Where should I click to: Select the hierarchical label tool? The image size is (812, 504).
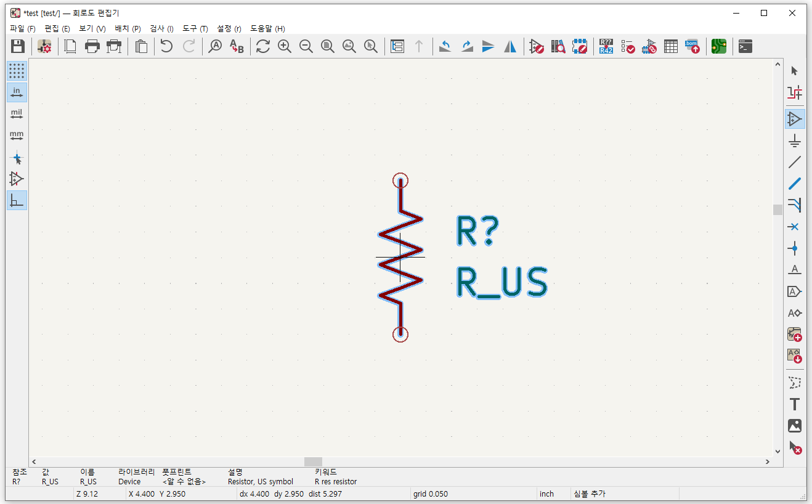[795, 313]
